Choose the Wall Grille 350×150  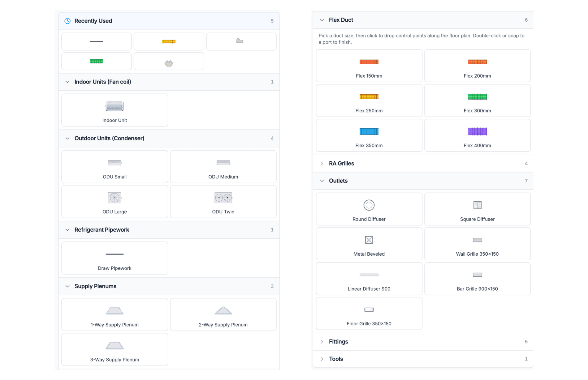pyautogui.click(x=477, y=244)
